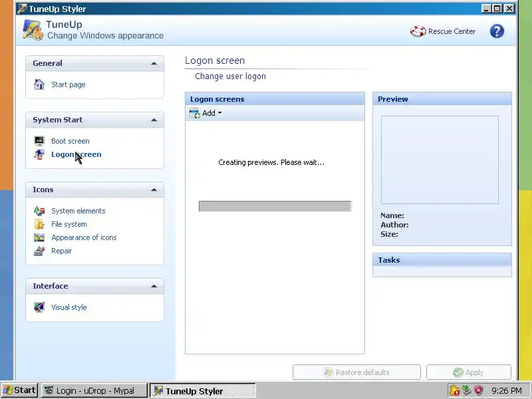
Task: Click the Restore defaults button icon
Action: tap(328, 372)
